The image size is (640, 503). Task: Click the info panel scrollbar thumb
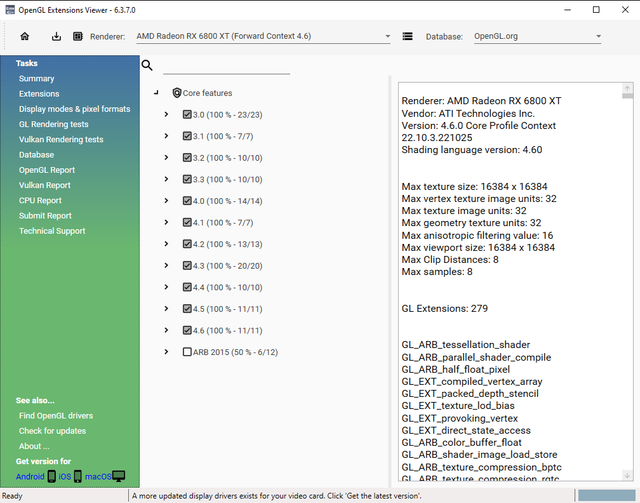point(627,96)
